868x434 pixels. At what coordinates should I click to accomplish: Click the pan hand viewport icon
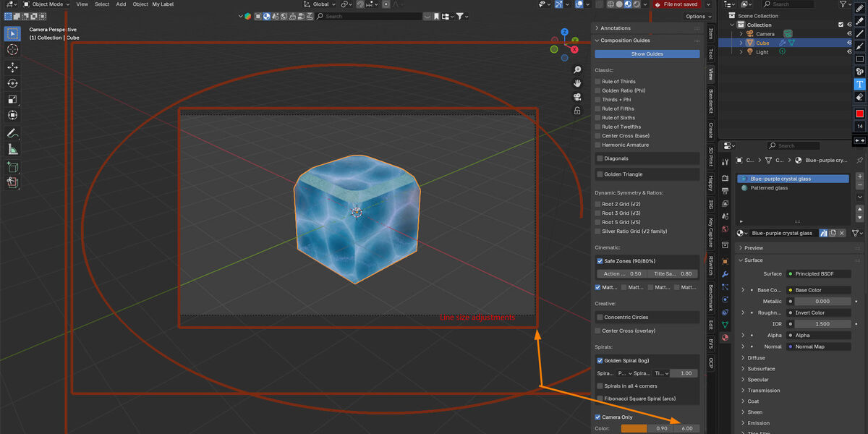click(x=577, y=83)
